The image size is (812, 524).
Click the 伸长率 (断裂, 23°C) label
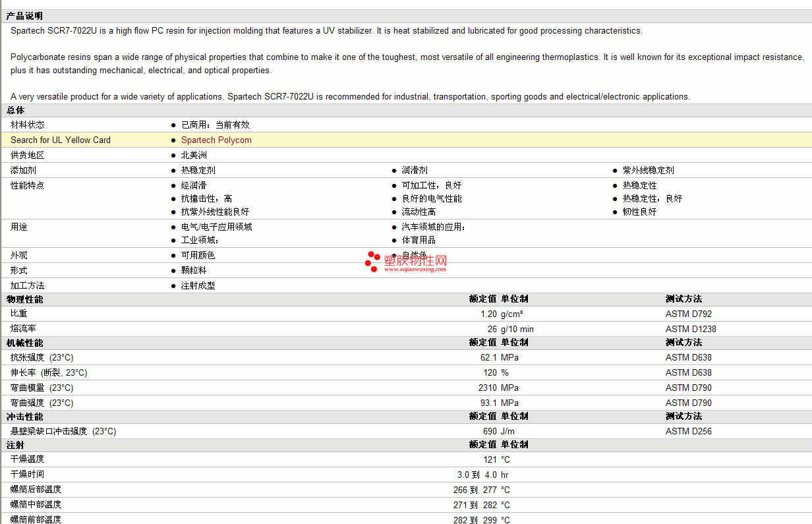pyautogui.click(x=49, y=372)
